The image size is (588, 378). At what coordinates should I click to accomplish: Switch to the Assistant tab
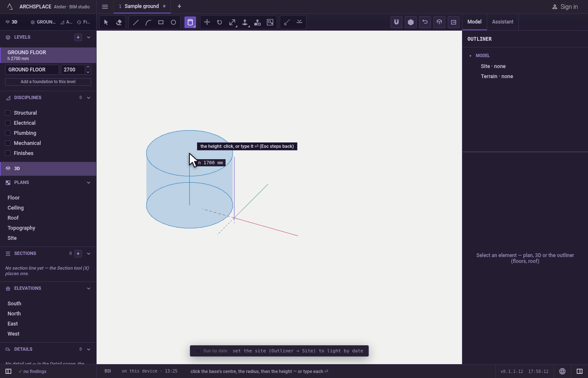click(503, 22)
